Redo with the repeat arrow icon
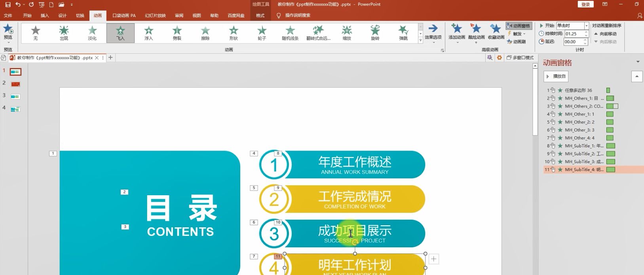This screenshot has height=275, width=644. (x=31, y=4)
